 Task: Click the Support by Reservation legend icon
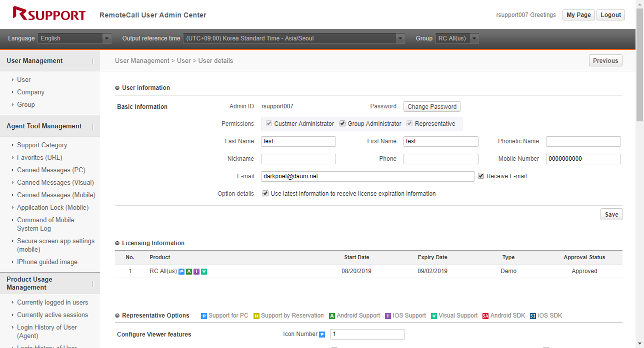[256, 316]
